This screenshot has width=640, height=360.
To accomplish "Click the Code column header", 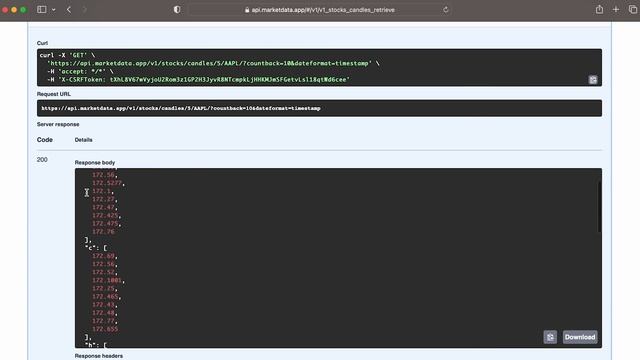I will (45, 140).
